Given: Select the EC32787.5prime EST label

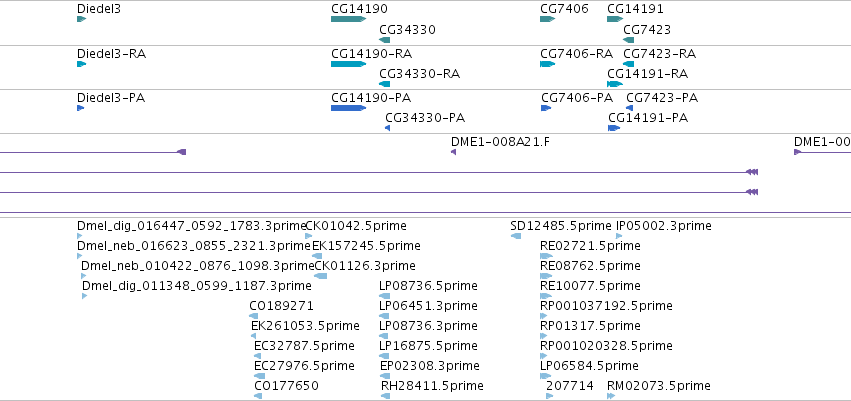Looking at the screenshot, I should pos(304,346).
